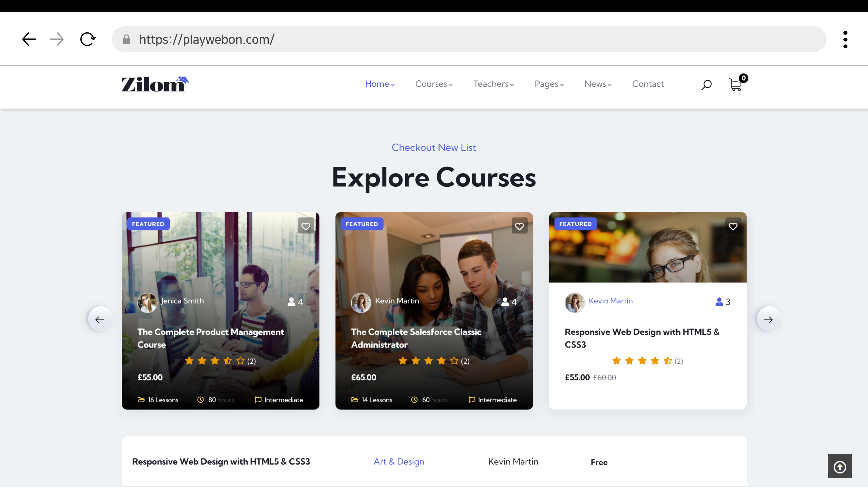Show previous courses with left carousel arrow

click(100, 319)
